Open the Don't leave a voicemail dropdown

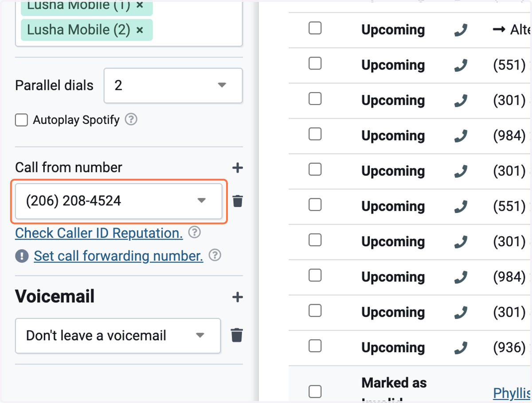coord(118,336)
